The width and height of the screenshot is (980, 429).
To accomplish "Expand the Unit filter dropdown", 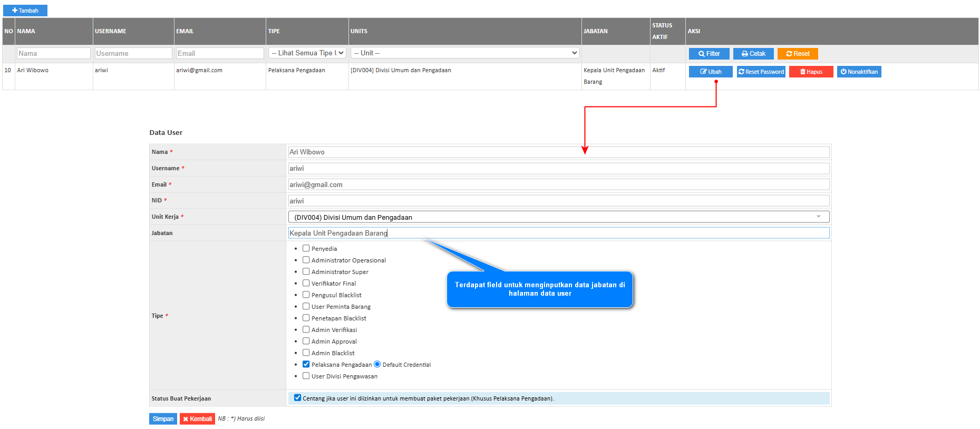I will click(464, 53).
